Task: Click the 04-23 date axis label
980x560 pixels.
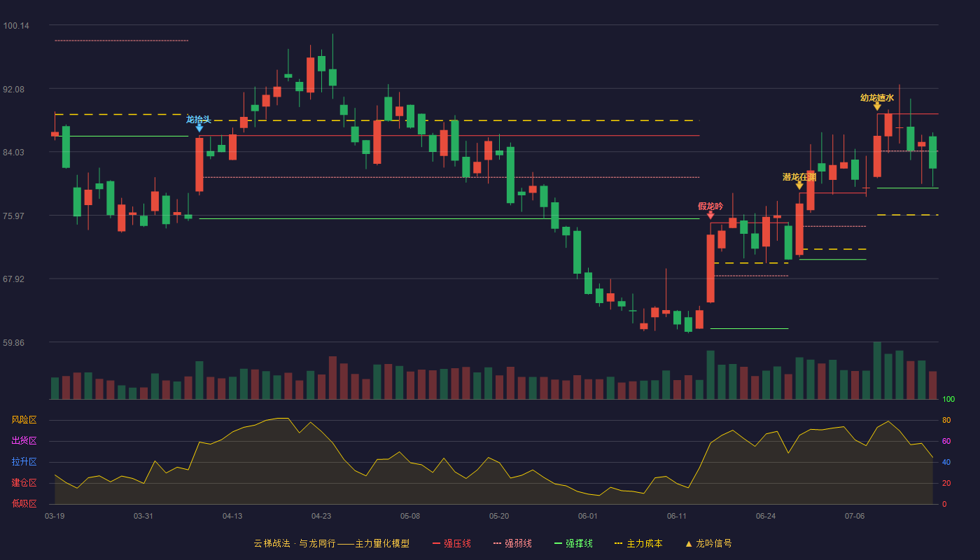Action: (x=321, y=516)
